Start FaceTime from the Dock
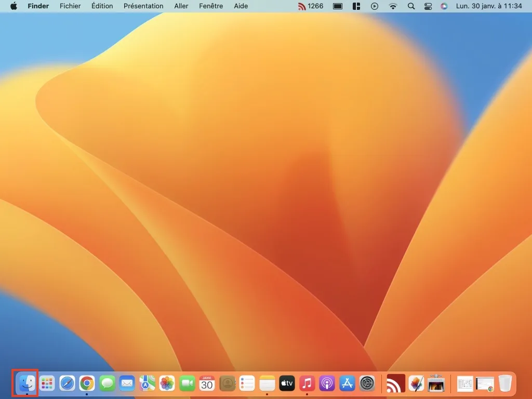532x399 pixels. pos(187,383)
